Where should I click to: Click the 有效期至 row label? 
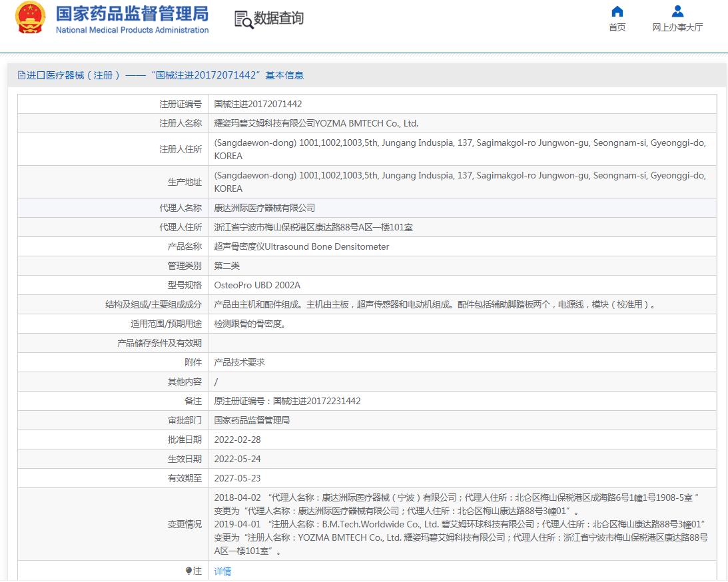[x=184, y=479]
